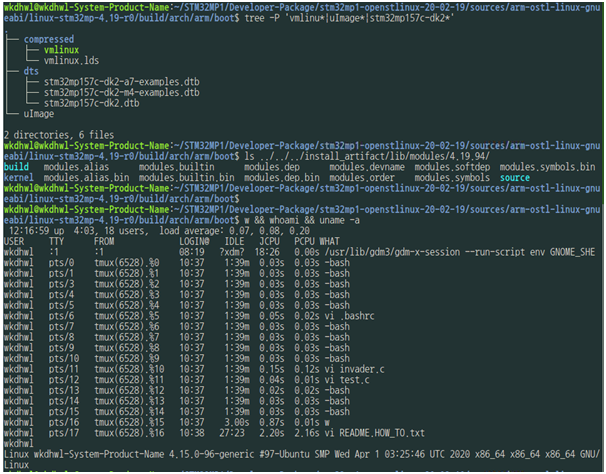The image size is (606, 474).
Task: Click the '2 directories, 6 files' summary
Action: click(x=59, y=135)
